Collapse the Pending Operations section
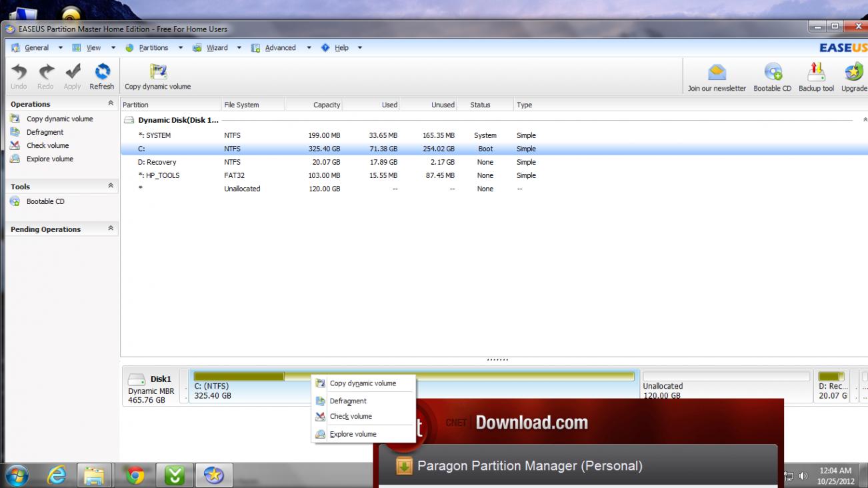Viewport: 868px width, 488px height. tap(111, 229)
